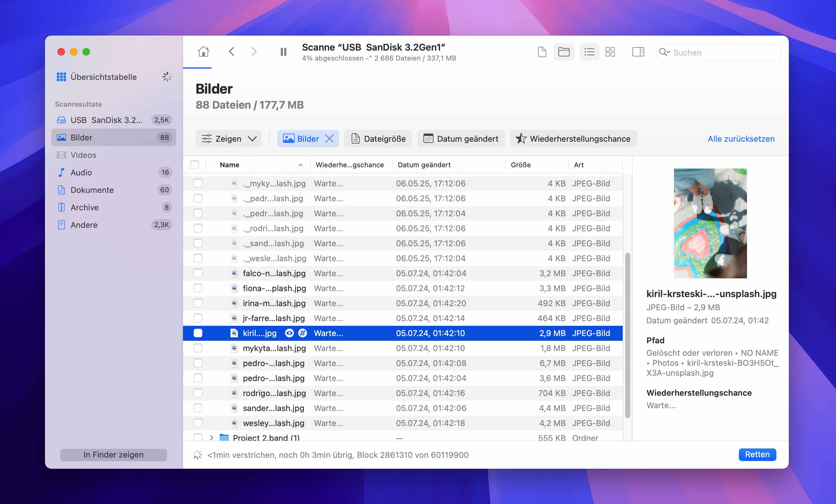Viewport: 836px width, 504px height.
Task: Navigate back with the left chevron
Action: tap(232, 51)
